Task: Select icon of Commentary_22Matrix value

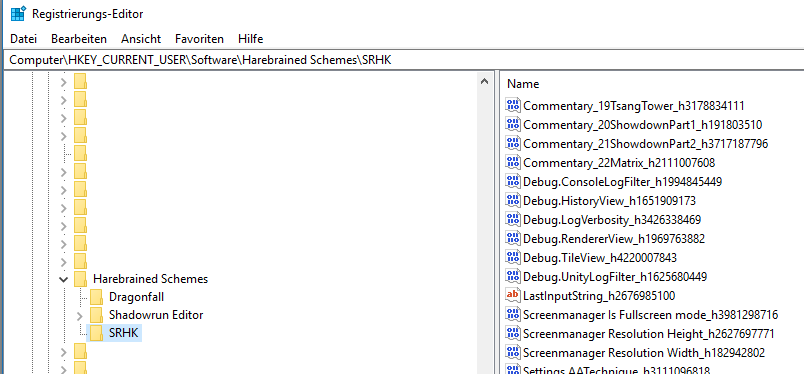Action: pyautogui.click(x=513, y=163)
